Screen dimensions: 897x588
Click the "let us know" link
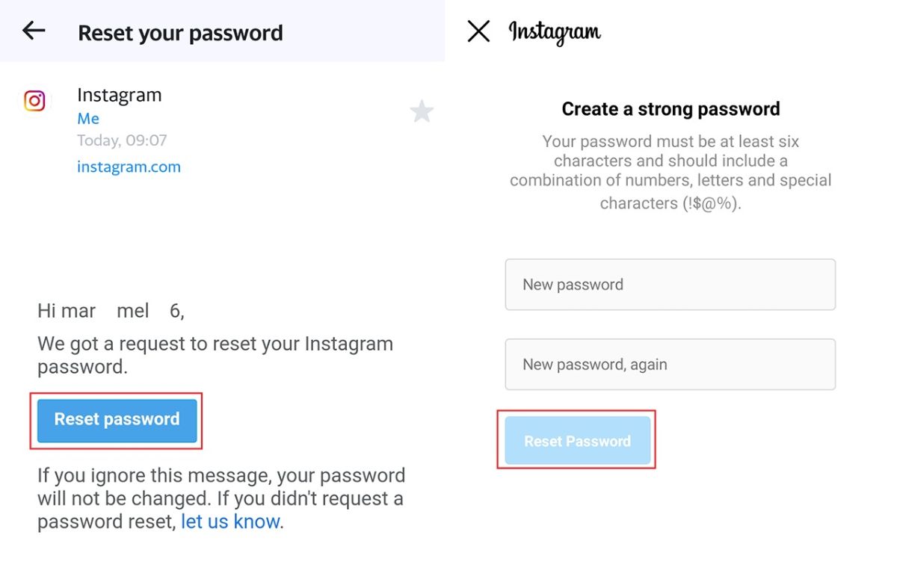pos(230,522)
